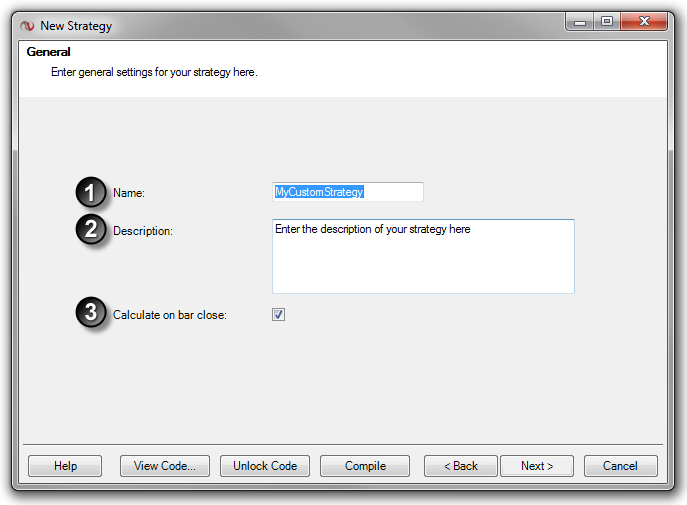Proceed with the Next > button
Image resolution: width=687 pixels, height=505 pixels.
pos(537,466)
